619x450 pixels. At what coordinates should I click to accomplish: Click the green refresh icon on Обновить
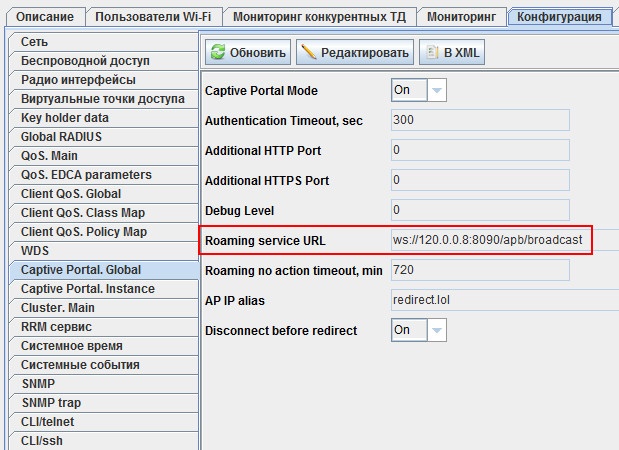217,53
